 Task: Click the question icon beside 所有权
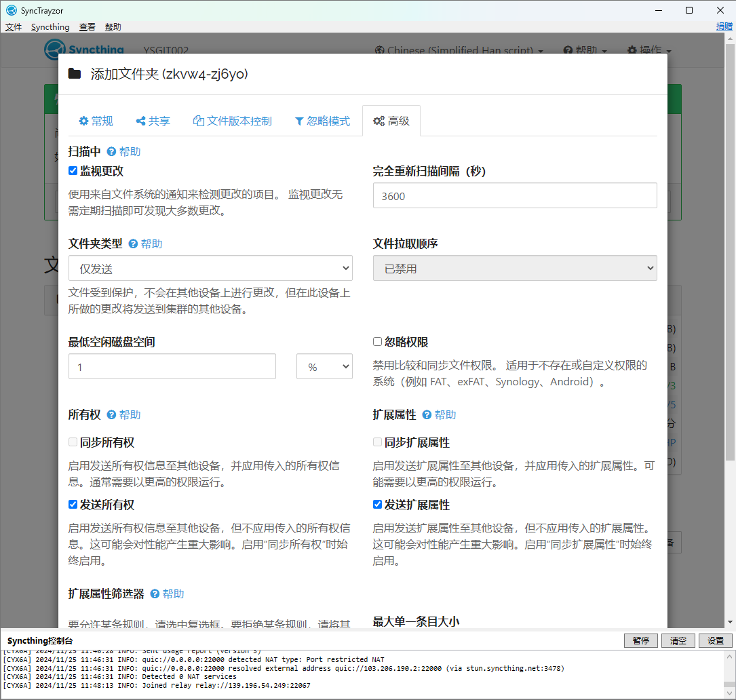tap(111, 415)
